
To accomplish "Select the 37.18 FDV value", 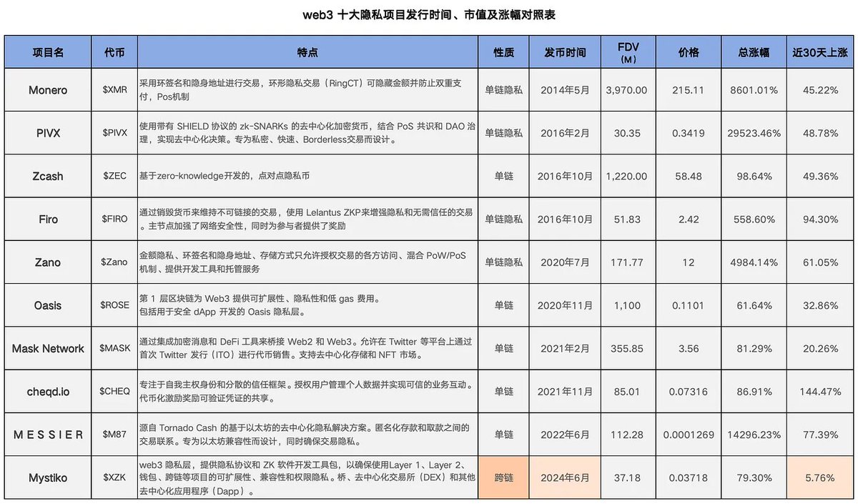I will (628, 478).
